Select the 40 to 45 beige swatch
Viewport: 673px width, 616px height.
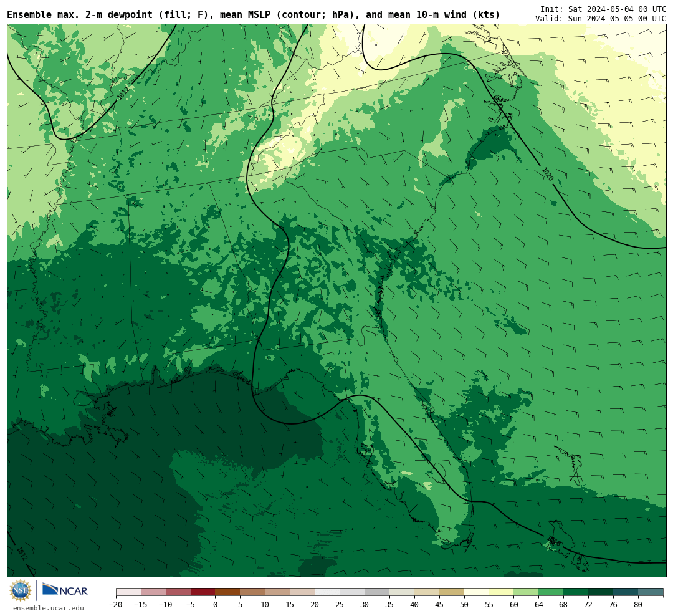[x=427, y=592]
